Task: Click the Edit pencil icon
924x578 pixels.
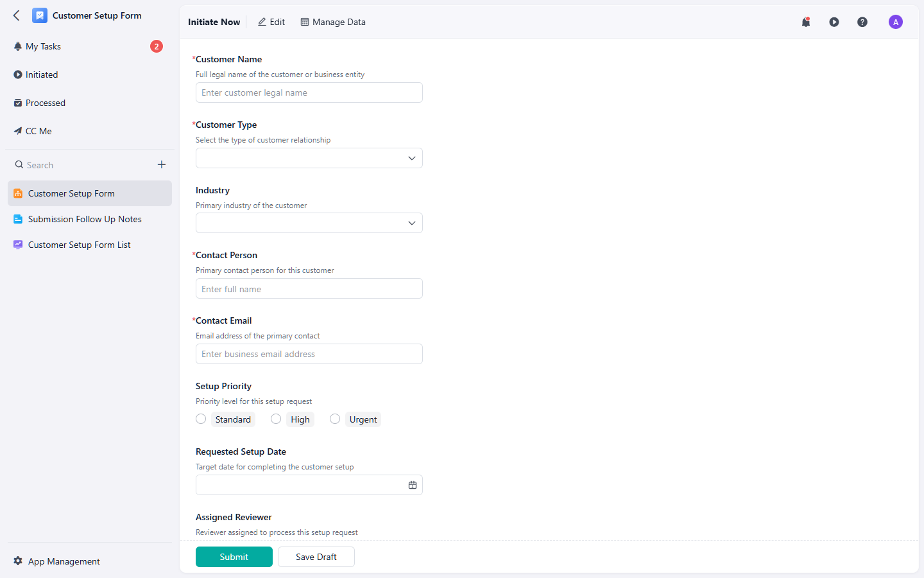Action: [262, 22]
